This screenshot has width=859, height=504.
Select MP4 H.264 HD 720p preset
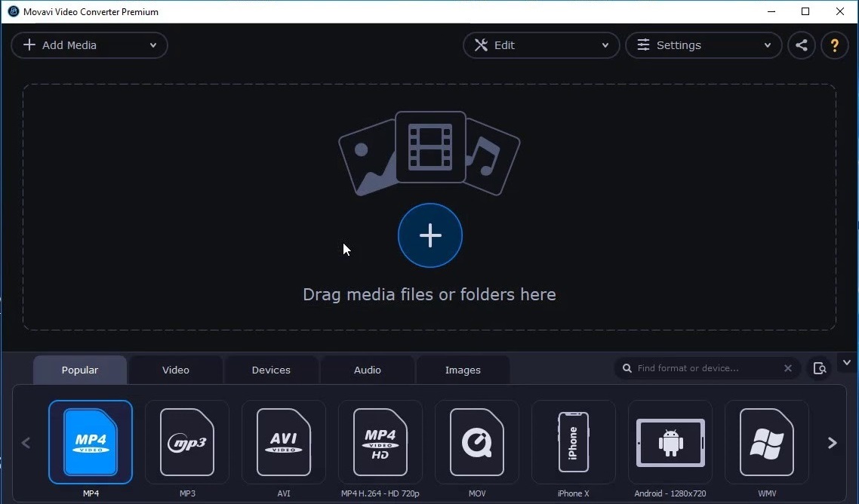click(x=380, y=442)
